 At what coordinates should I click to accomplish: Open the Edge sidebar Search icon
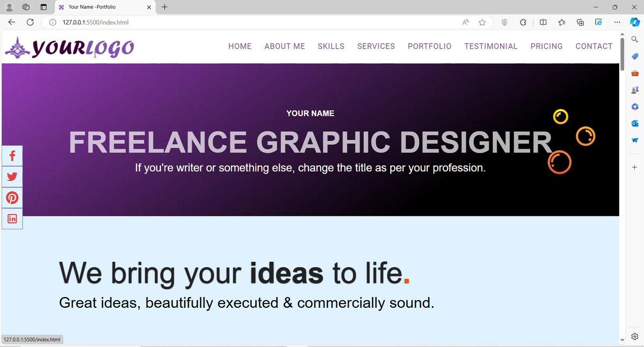[634, 39]
